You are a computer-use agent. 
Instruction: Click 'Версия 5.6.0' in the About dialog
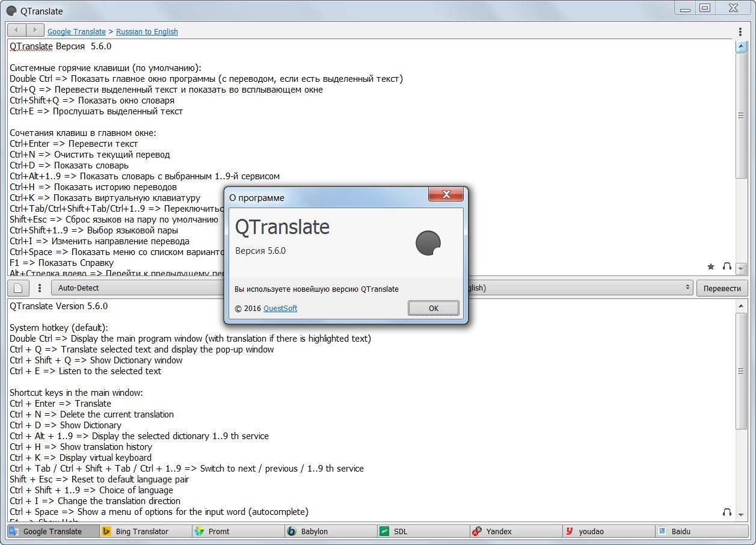(260, 251)
